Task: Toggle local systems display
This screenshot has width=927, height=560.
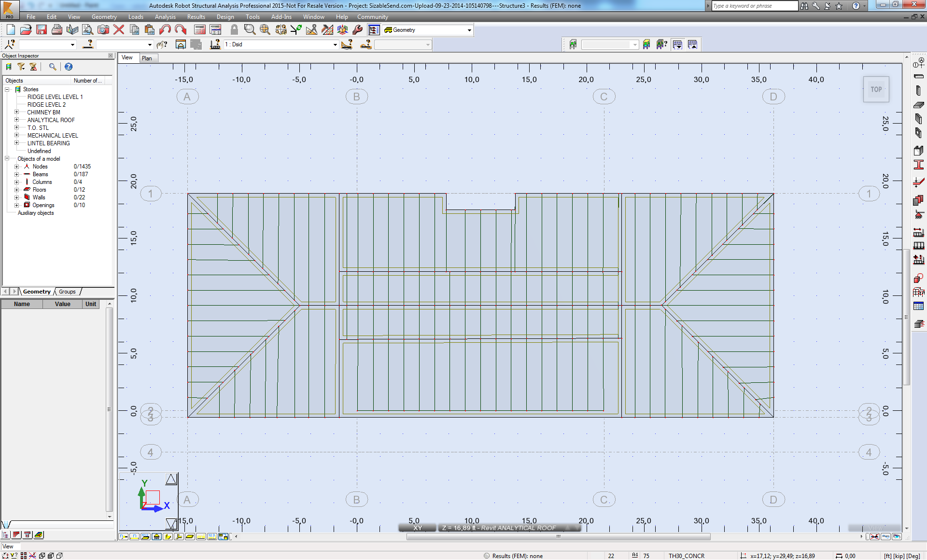Action: (x=179, y=536)
